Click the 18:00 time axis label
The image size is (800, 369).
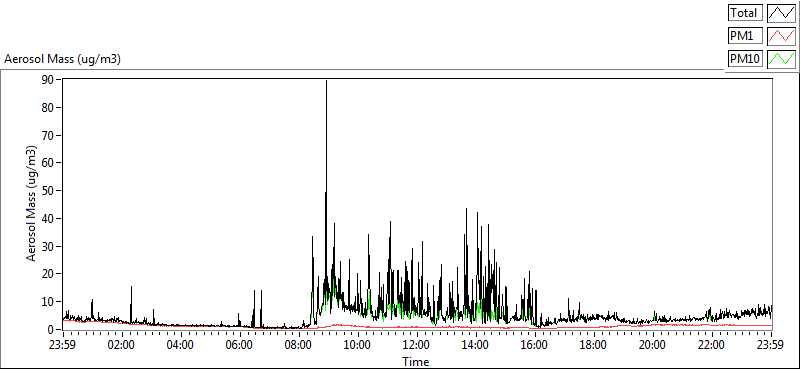pyautogui.click(x=594, y=344)
